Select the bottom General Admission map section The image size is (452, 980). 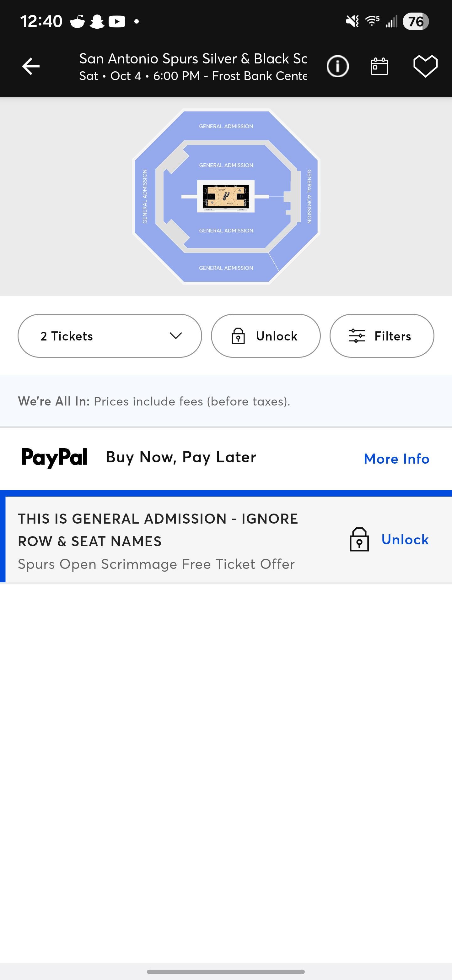point(226,268)
